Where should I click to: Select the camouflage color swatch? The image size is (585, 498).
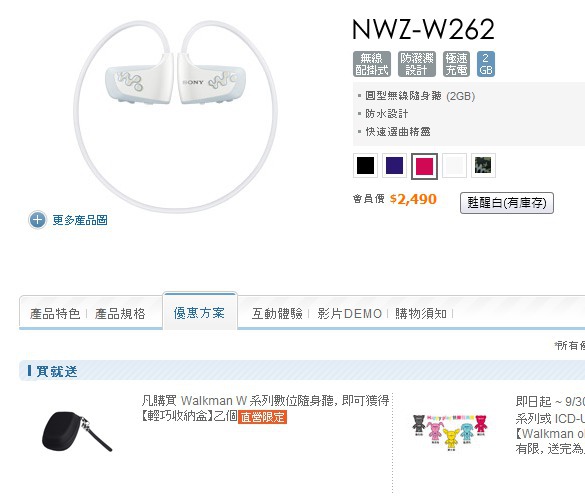click(x=483, y=165)
